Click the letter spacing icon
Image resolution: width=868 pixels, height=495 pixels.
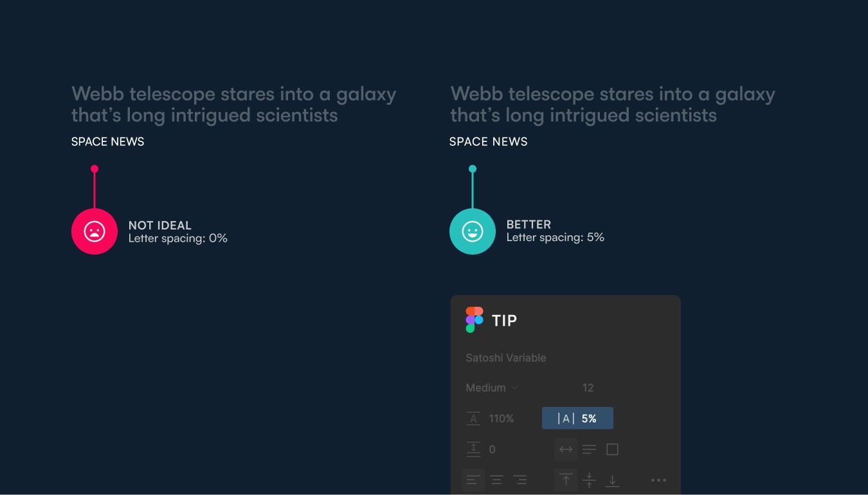566,418
